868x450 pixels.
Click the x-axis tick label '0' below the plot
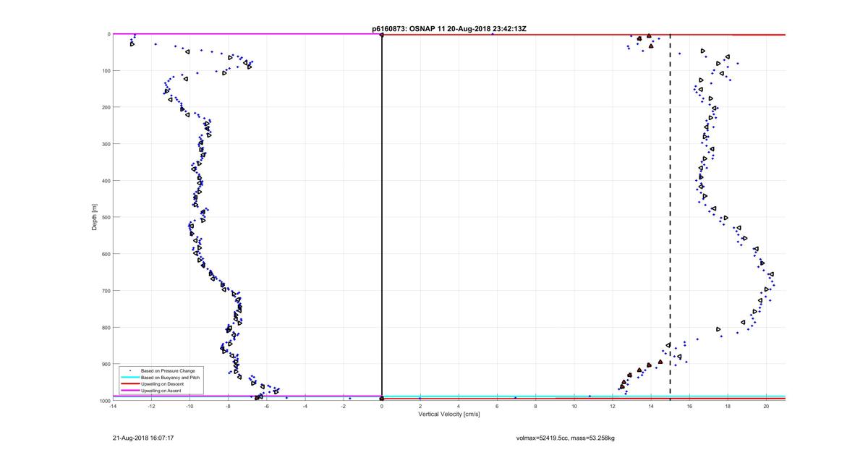click(x=382, y=406)
